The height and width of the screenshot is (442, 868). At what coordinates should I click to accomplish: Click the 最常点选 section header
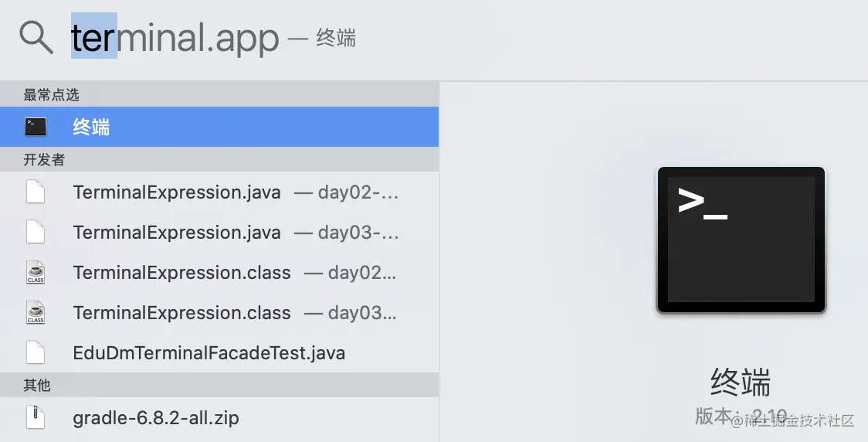[52, 95]
